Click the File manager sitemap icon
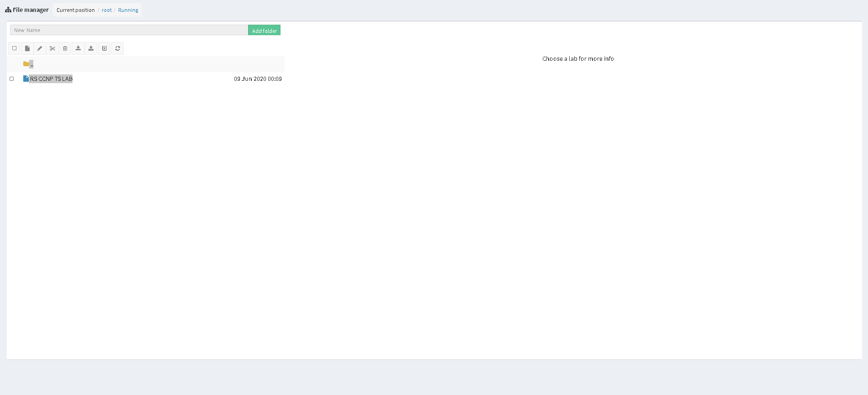 click(8, 10)
